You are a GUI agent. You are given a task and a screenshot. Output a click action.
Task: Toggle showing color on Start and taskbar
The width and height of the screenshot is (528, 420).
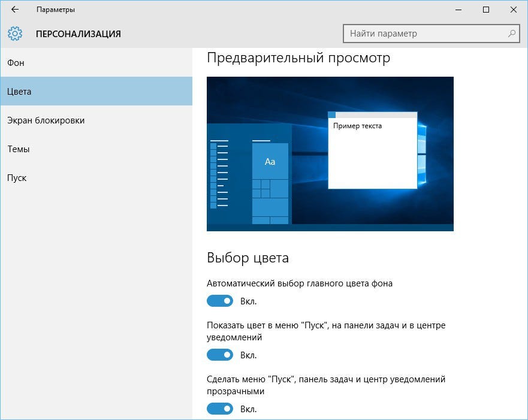[x=220, y=355]
